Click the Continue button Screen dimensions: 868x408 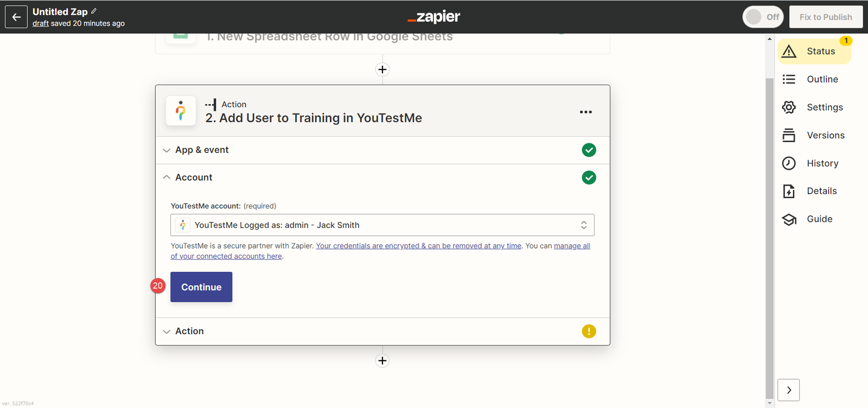pos(201,287)
